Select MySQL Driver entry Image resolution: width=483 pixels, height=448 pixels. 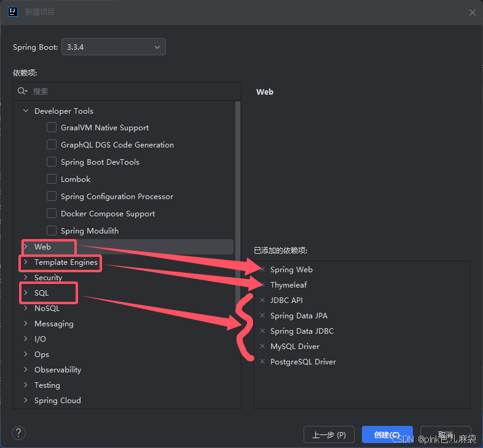click(295, 347)
